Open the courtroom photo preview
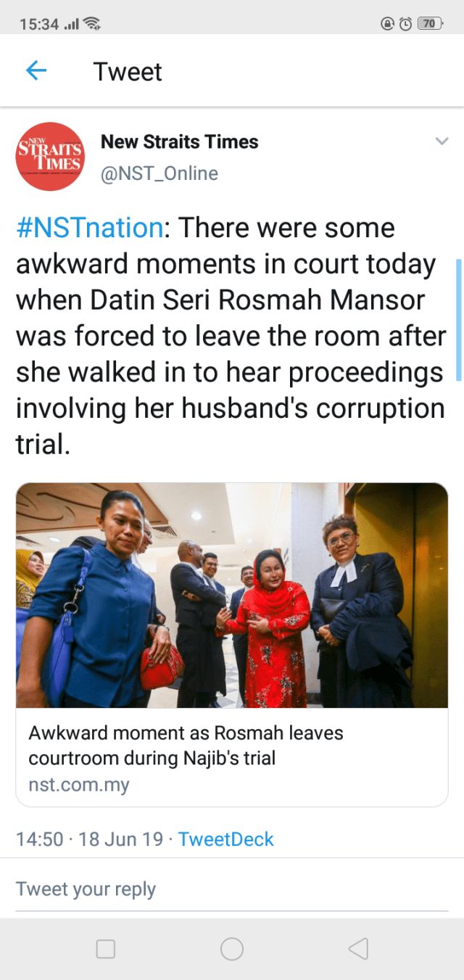Viewport: 464px width, 980px height. (232, 596)
